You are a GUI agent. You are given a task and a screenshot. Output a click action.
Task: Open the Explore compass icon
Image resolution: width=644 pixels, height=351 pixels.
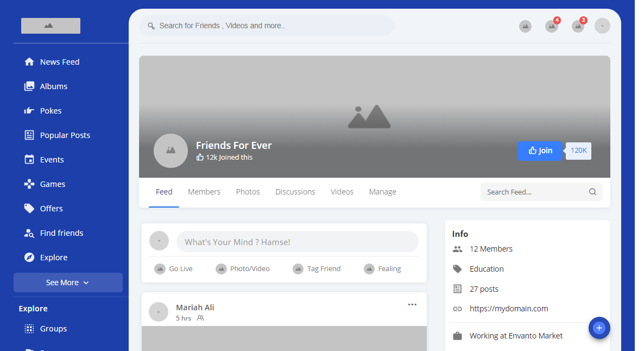tap(29, 258)
